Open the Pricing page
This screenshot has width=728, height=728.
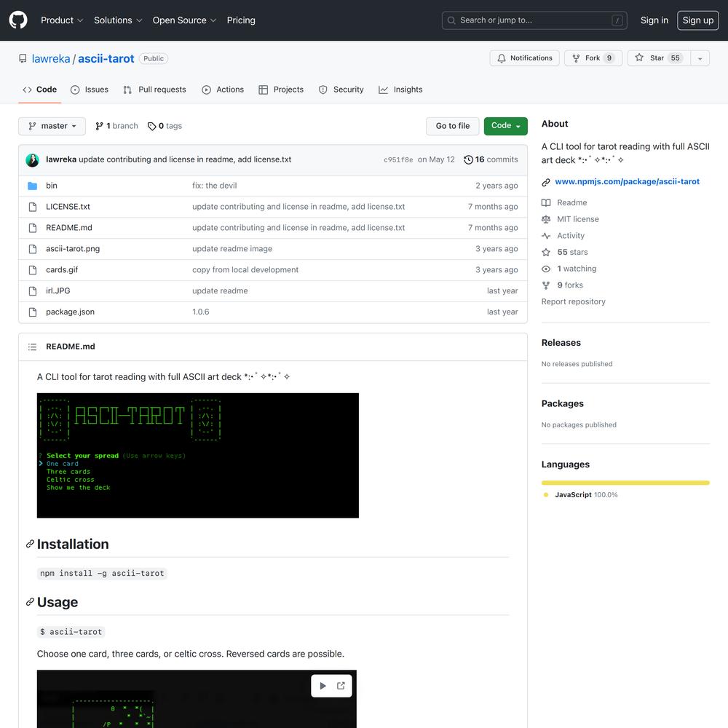click(x=241, y=20)
